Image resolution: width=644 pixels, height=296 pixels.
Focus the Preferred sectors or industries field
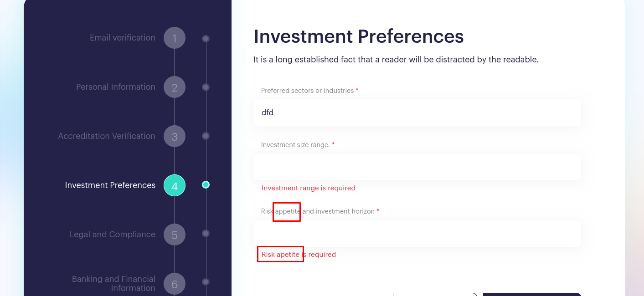tap(417, 112)
